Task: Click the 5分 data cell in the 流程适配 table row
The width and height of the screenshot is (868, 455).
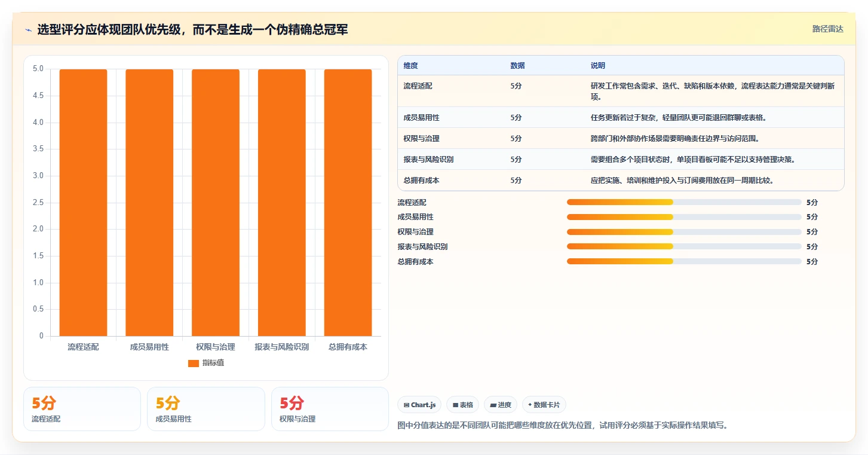Action: click(516, 86)
